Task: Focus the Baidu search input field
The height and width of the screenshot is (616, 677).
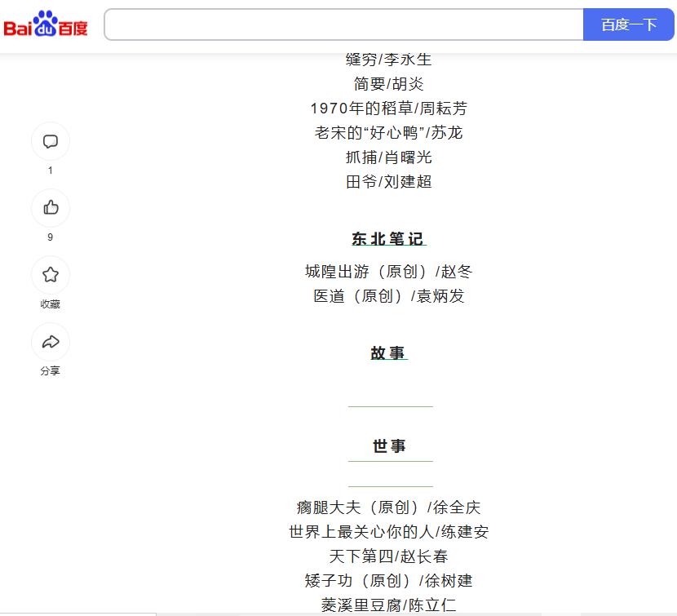Action: click(343, 24)
